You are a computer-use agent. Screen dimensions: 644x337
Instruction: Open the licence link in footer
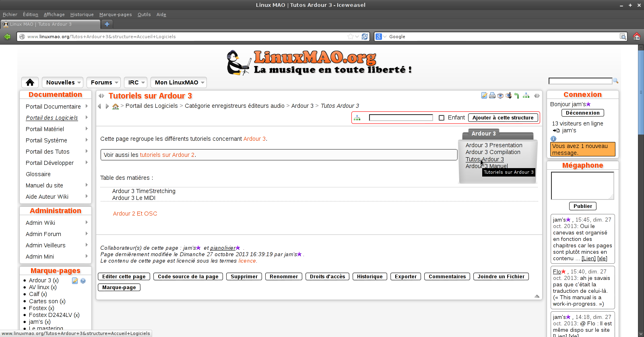click(x=247, y=261)
